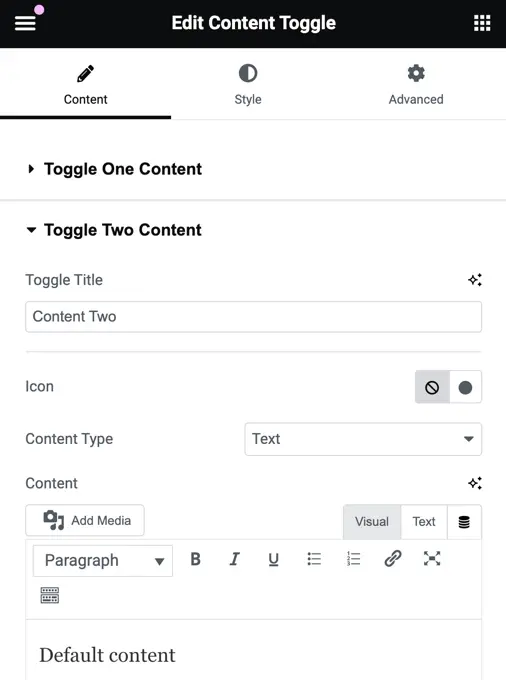
Task: Insert a numbered list
Action: tap(353, 559)
